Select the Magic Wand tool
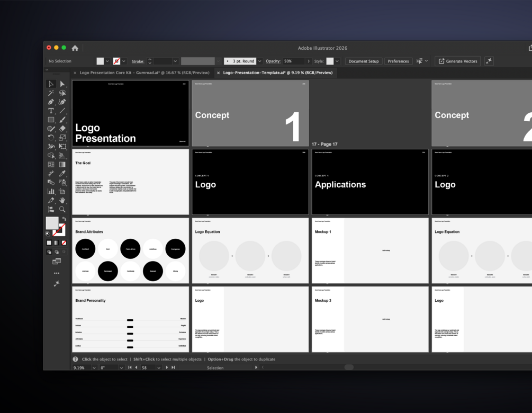This screenshot has height=413, width=532. [51, 93]
